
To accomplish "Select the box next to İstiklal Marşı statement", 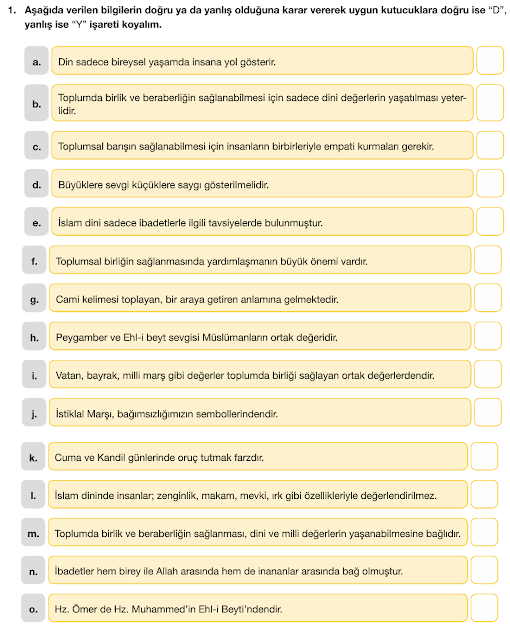I will (488, 412).
